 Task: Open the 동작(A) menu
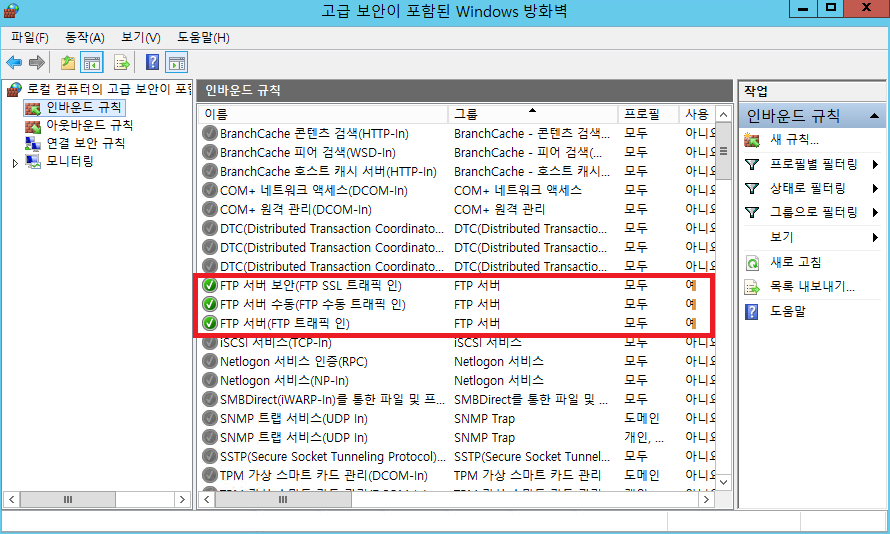tap(85, 37)
